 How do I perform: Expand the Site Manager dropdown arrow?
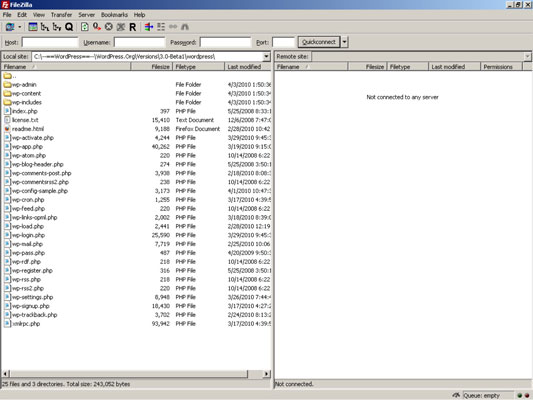[20, 27]
